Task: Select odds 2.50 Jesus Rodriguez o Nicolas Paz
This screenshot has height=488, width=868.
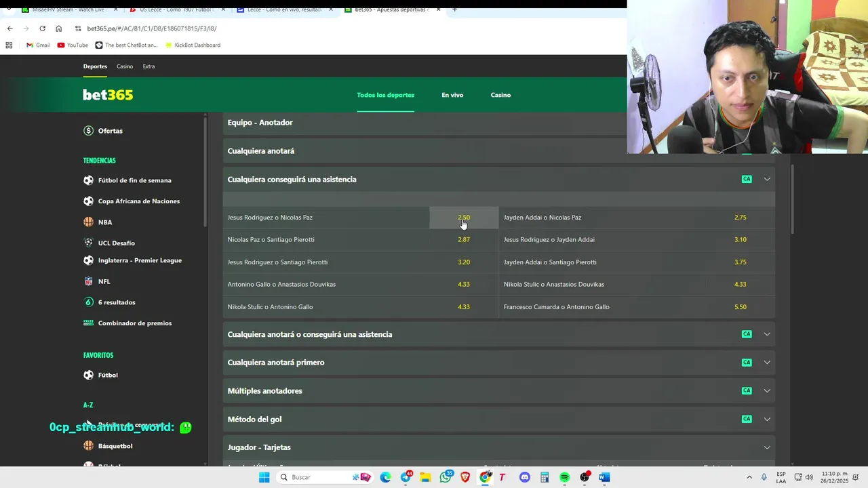Action: click(464, 218)
